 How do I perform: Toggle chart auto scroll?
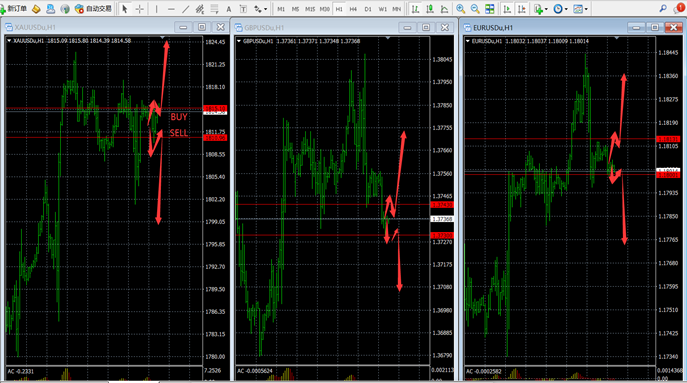[x=507, y=9]
